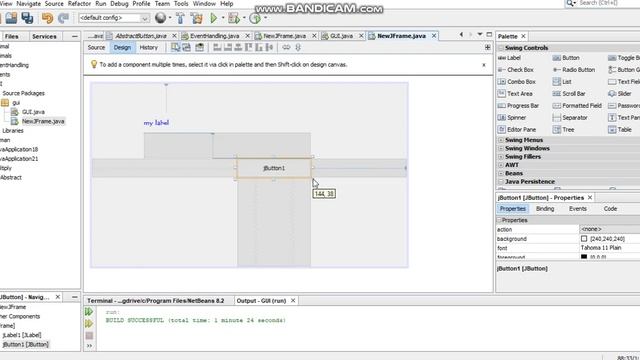Click the Debug Project toolbar icon
The height and width of the screenshot is (360, 640).
point(234,18)
